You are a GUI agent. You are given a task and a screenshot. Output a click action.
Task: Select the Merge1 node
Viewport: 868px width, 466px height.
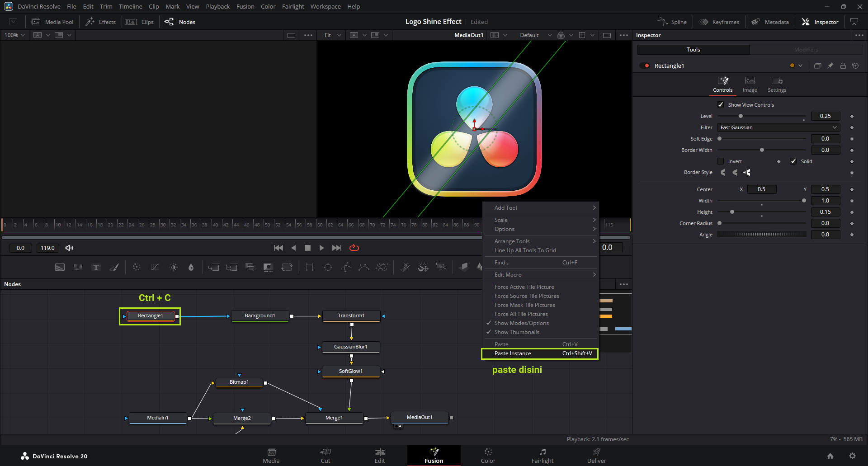[x=334, y=418]
